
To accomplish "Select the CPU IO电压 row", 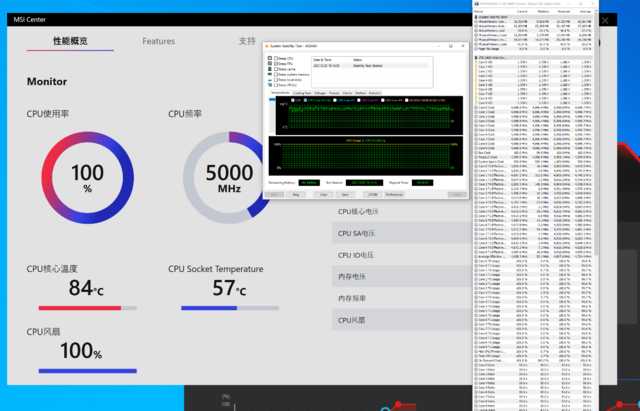I will 402,255.
